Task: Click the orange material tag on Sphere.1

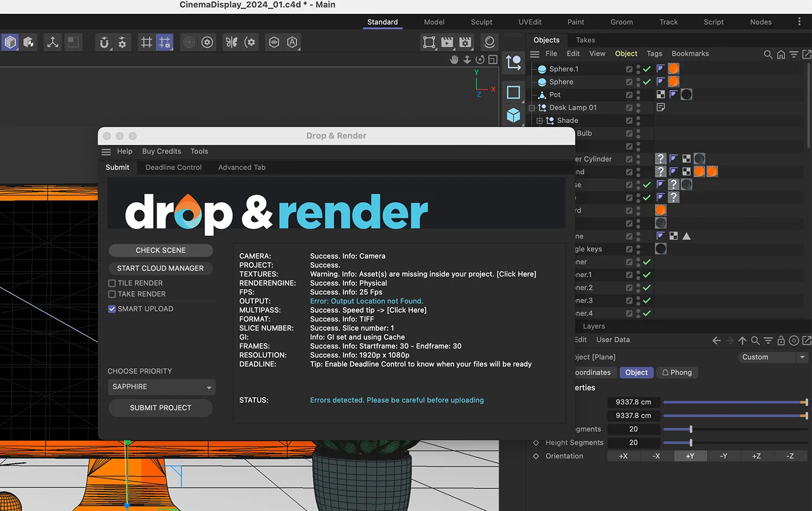Action: click(x=673, y=69)
